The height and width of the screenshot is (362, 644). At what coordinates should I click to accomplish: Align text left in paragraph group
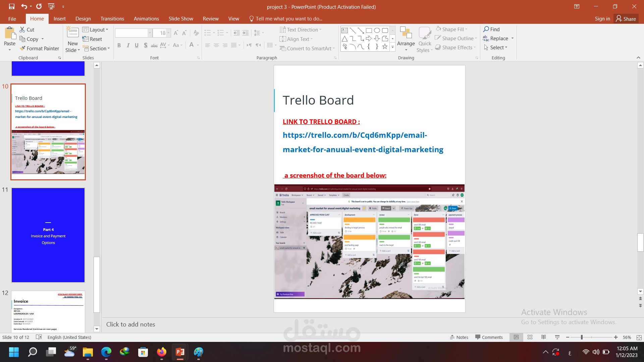pos(208,45)
